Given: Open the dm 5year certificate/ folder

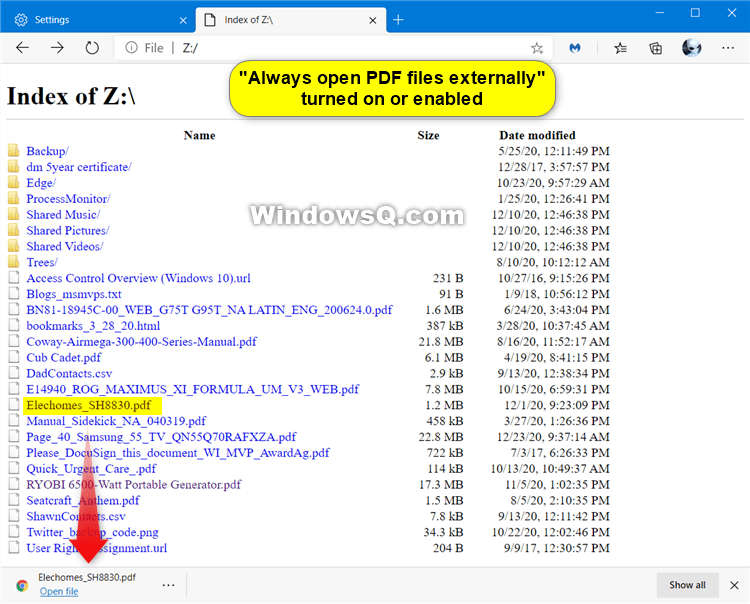Looking at the screenshot, I should tap(79, 167).
